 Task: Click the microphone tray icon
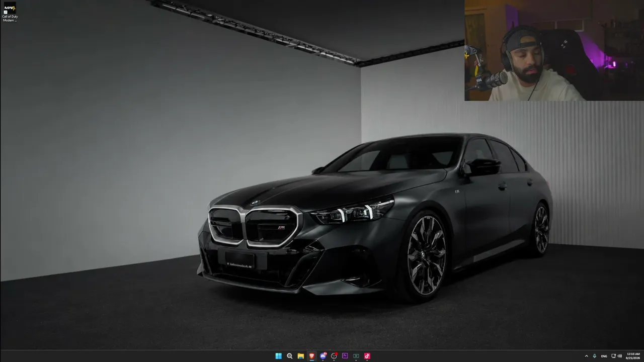pos(595,356)
